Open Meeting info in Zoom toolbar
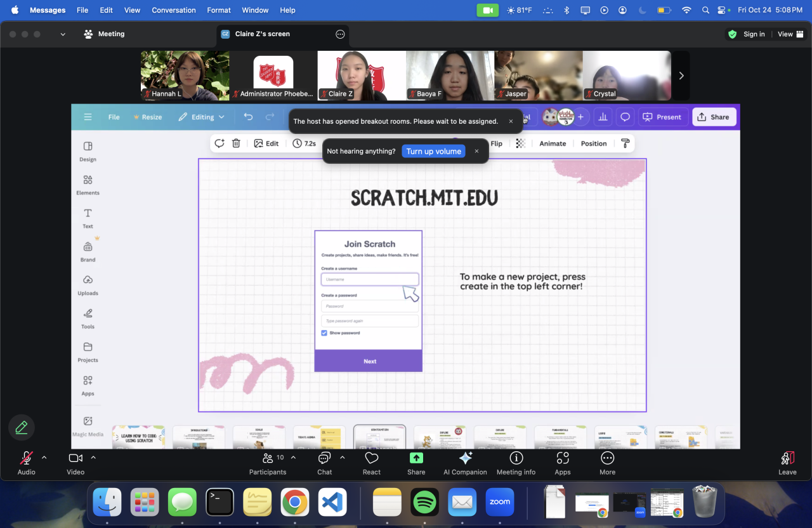Screen dimensions: 812x528 (x=516, y=463)
